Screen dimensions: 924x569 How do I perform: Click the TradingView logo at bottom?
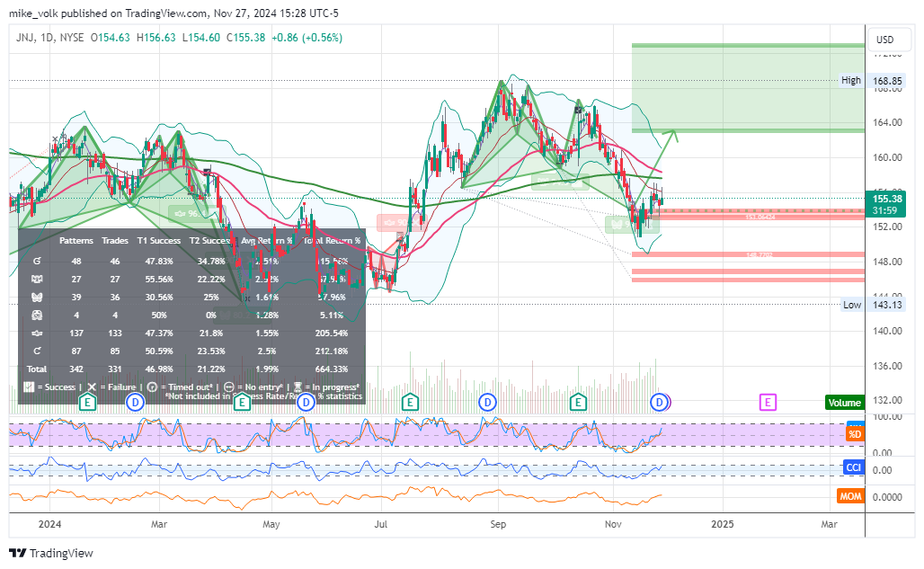[51, 553]
